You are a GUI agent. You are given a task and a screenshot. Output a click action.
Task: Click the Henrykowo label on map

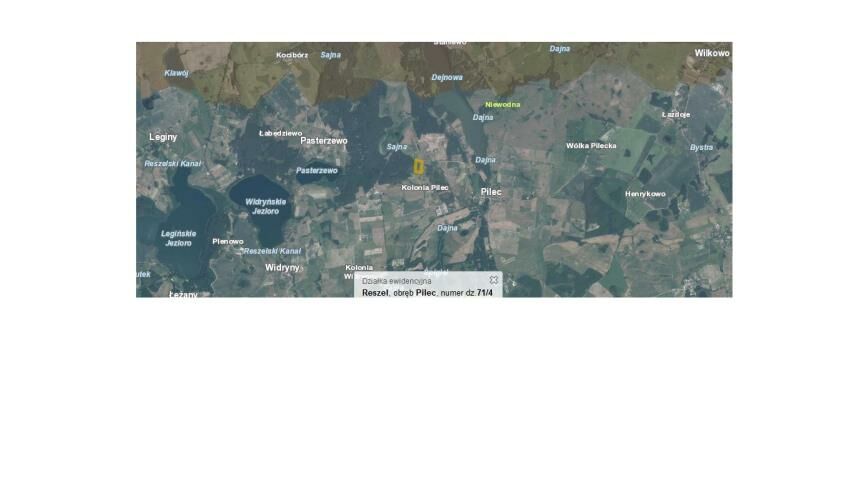point(645,194)
